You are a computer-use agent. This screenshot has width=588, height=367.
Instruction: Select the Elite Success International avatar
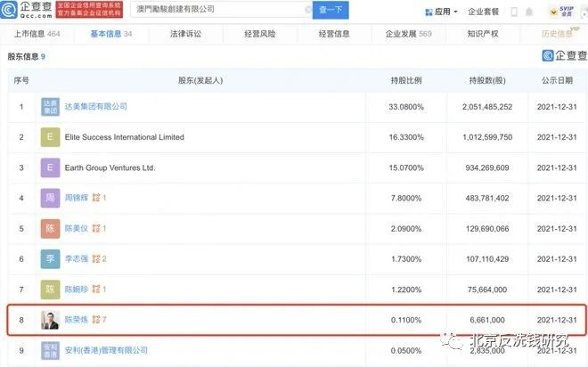tap(50, 137)
